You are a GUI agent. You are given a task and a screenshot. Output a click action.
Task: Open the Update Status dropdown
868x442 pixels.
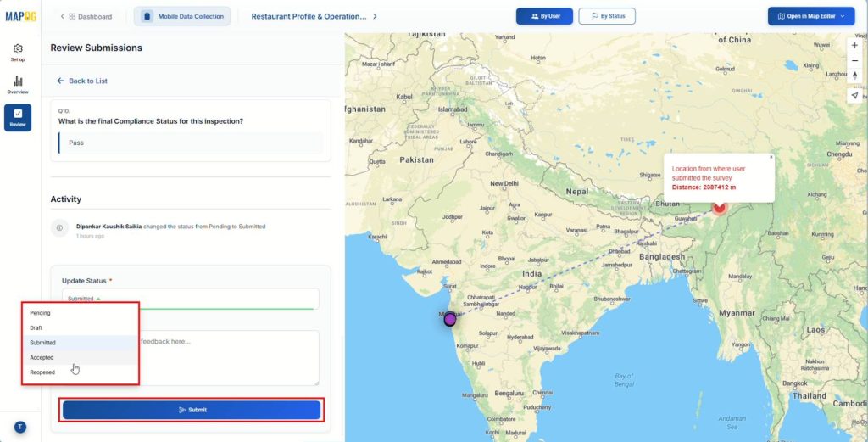(x=190, y=299)
